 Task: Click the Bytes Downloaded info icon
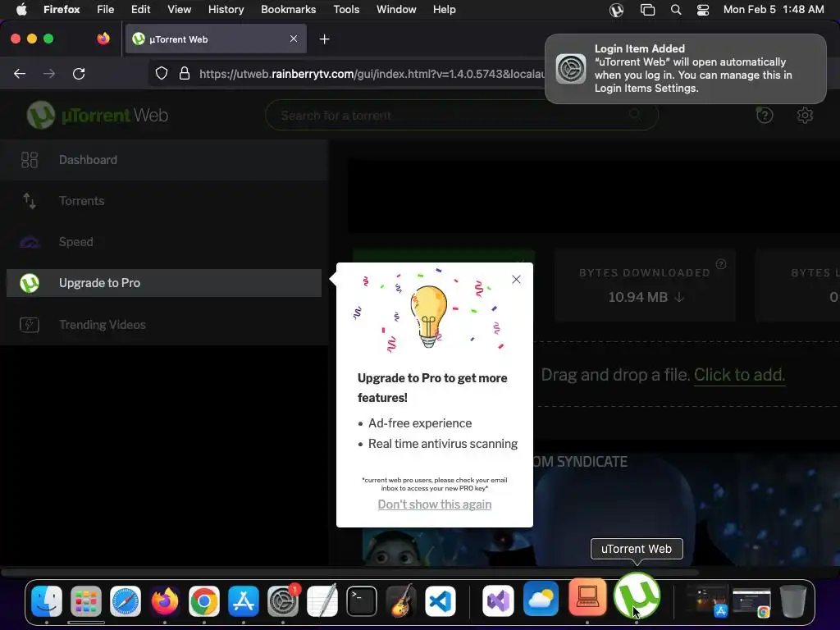(x=721, y=264)
